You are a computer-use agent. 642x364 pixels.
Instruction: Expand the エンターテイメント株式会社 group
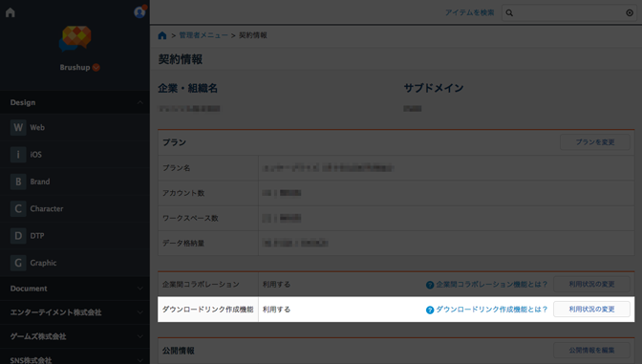140,312
